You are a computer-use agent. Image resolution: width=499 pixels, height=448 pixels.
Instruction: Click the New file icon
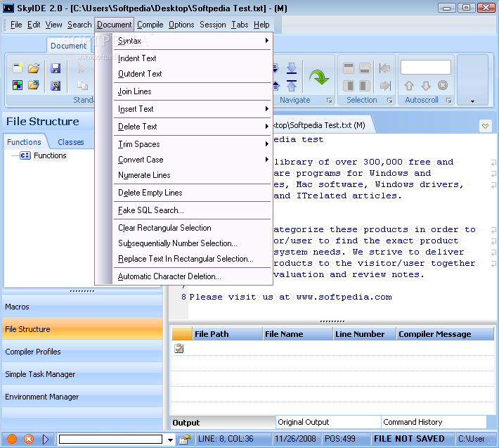[18, 68]
